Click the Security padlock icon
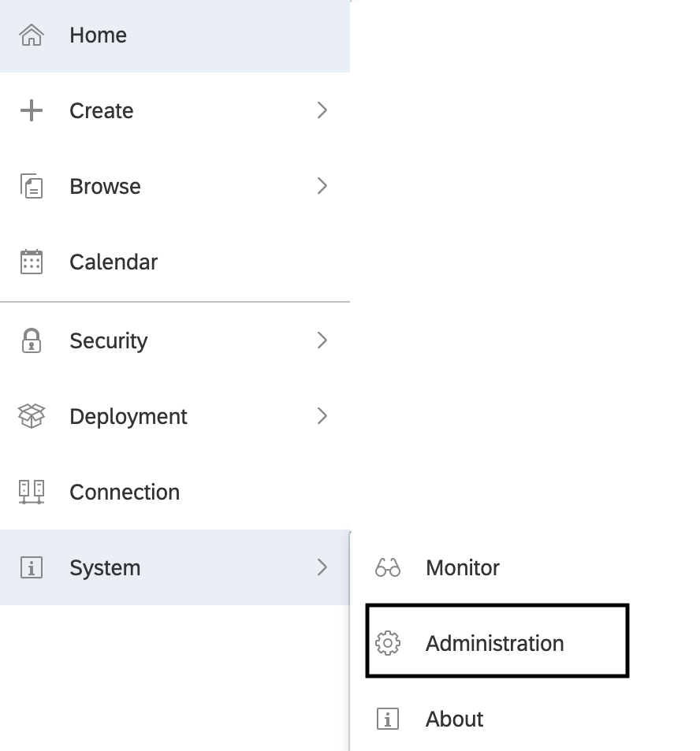Viewport: 700px width, 751px height. coord(32,340)
